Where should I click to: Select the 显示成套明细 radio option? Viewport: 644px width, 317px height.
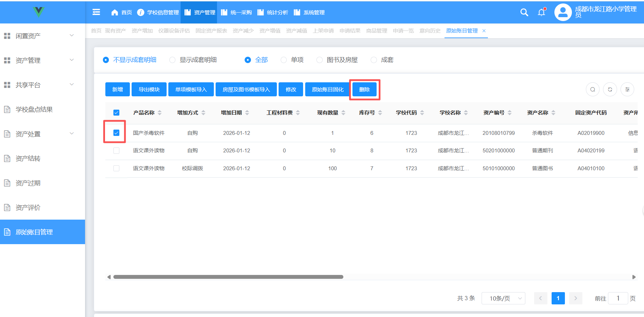point(172,60)
